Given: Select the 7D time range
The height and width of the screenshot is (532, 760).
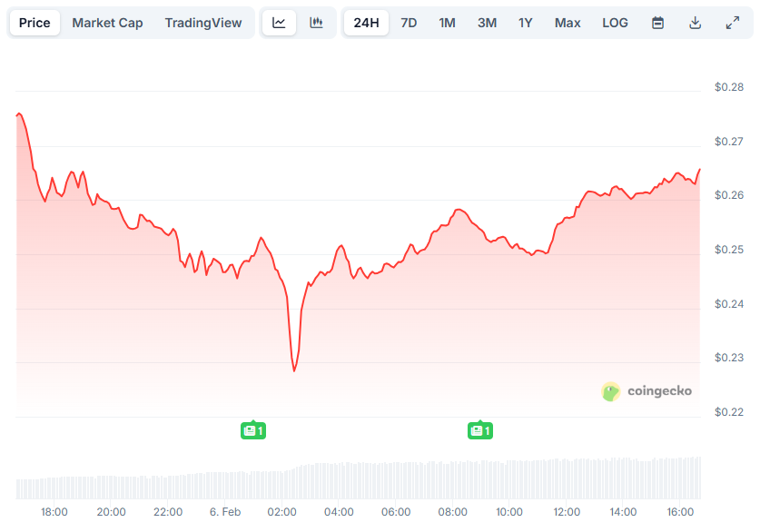Looking at the screenshot, I should [x=409, y=22].
